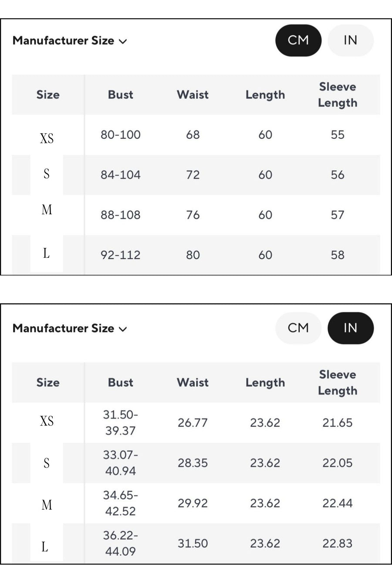The height and width of the screenshot is (588, 392).
Task: Click the Bust column header in the centimeter table
Action: click(x=121, y=95)
